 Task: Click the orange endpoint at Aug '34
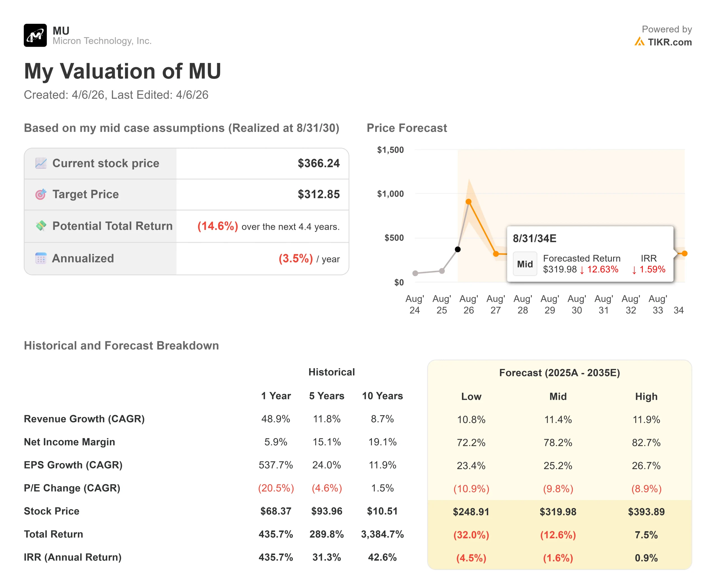tap(684, 253)
